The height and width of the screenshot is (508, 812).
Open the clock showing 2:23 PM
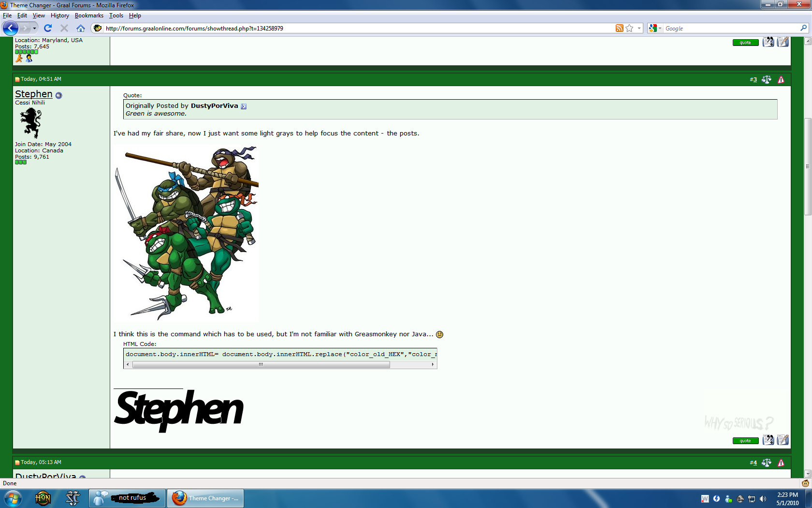click(x=787, y=499)
